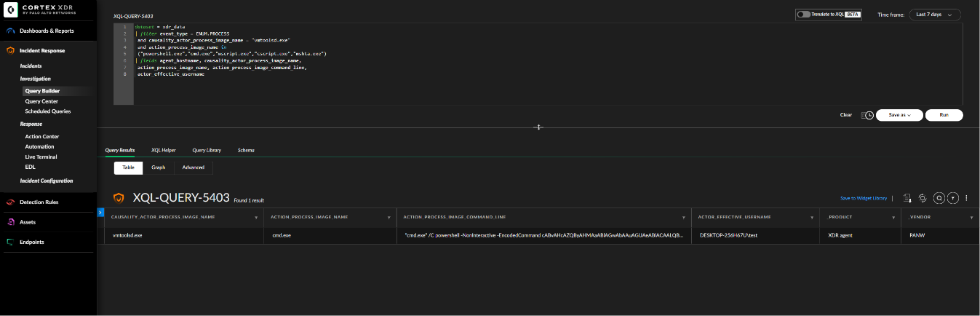This screenshot has width=980, height=316.
Task: Open Action Center in sidebar
Action: [x=42, y=136]
